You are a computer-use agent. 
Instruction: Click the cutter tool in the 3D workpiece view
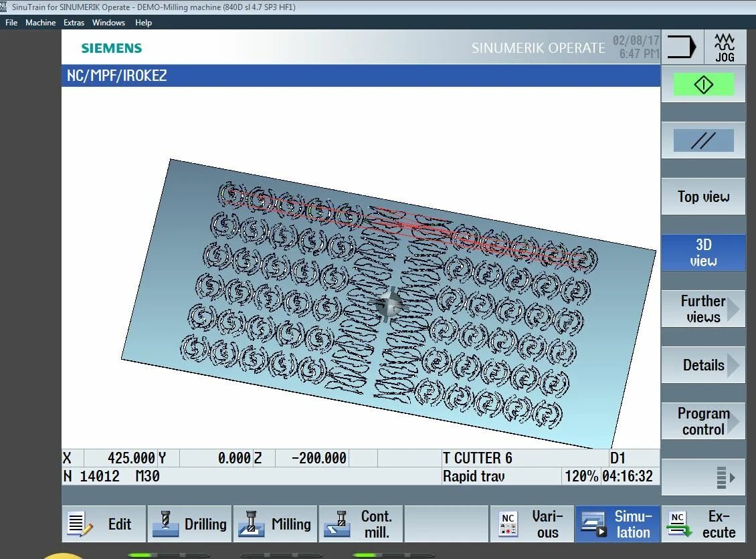point(388,304)
